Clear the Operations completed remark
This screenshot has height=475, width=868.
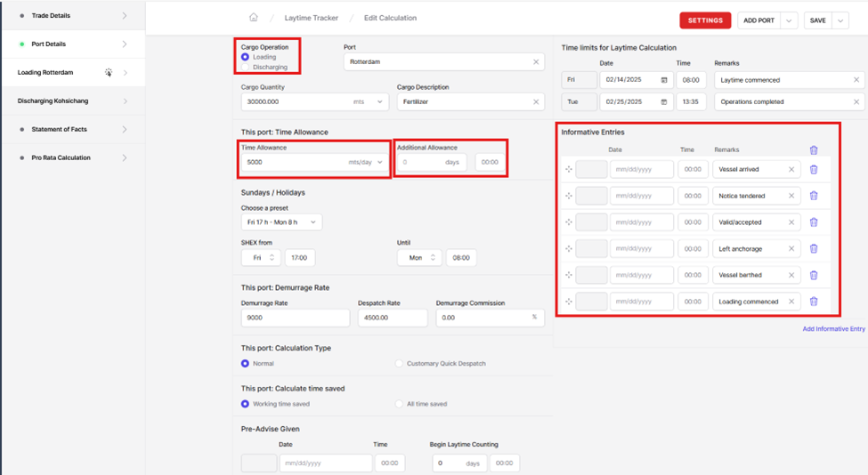tap(856, 101)
